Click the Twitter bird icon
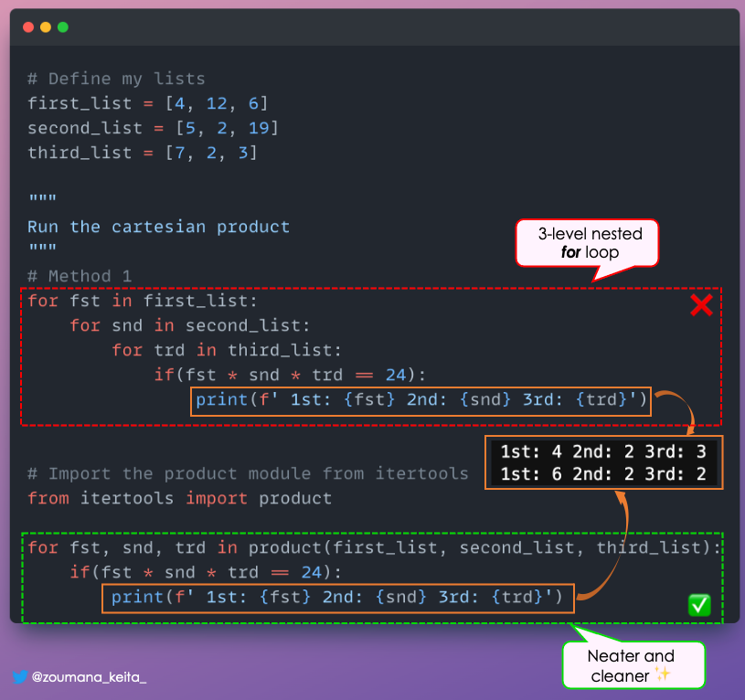This screenshot has height=700, width=745. [x=20, y=676]
